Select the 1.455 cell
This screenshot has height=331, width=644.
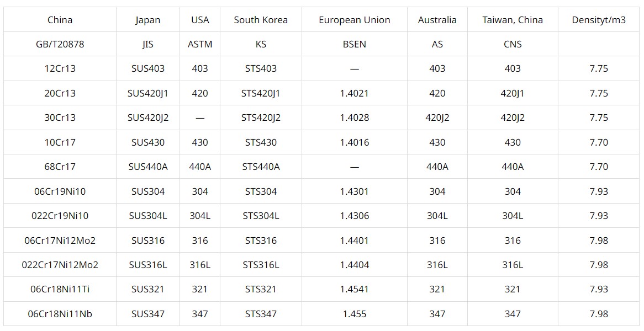point(354,314)
